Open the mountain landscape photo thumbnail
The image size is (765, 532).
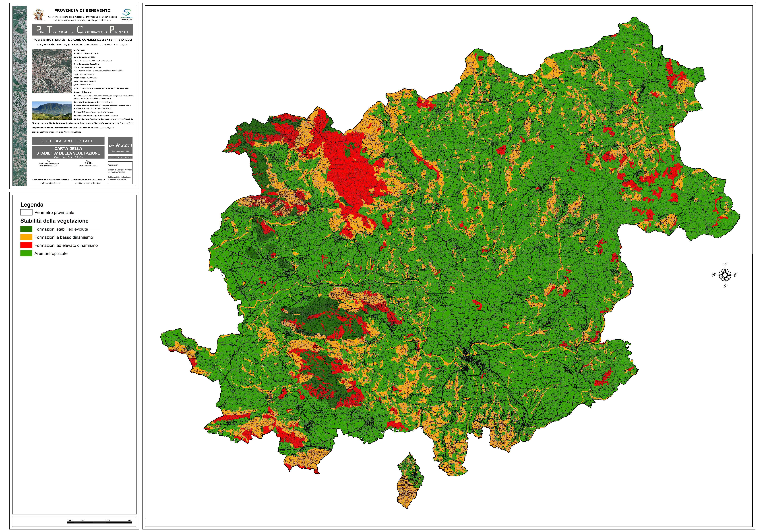click(x=52, y=111)
